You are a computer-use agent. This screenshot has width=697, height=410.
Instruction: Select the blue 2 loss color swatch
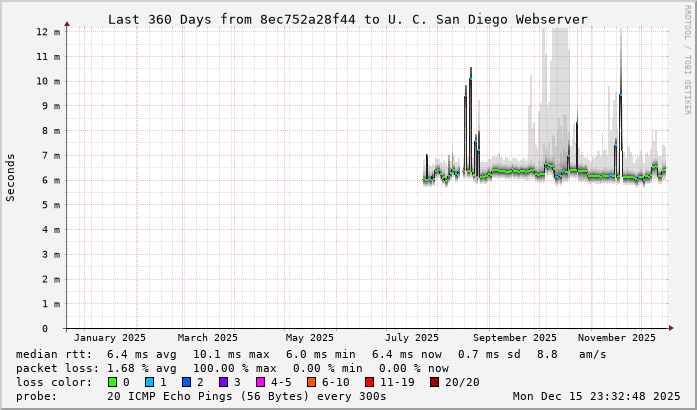[x=186, y=381]
